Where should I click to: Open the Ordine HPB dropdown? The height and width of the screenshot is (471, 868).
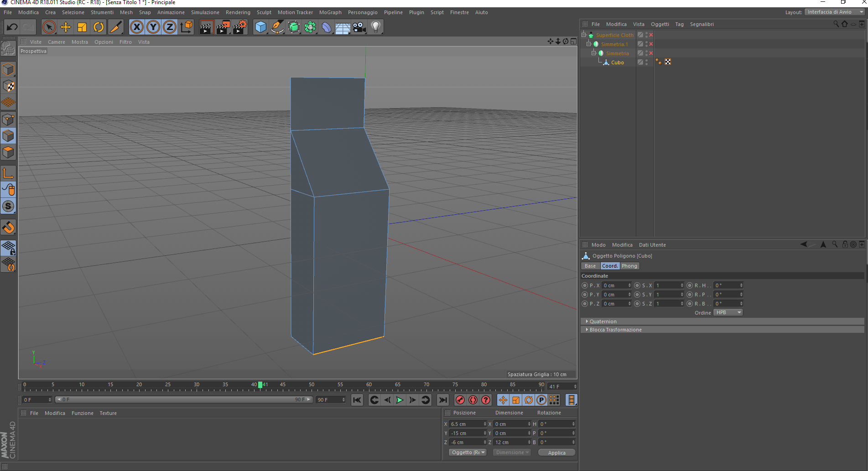pyautogui.click(x=728, y=312)
